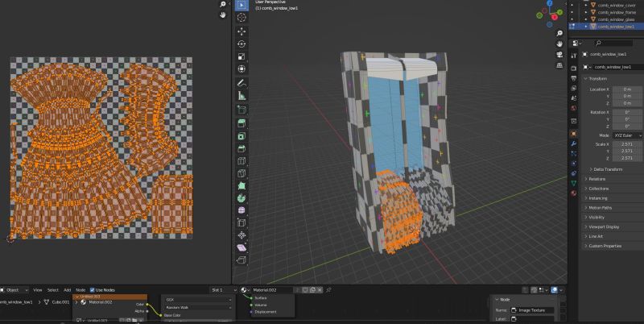Viewport: 644px width, 324px height.
Task: Select the Add Cube tool
Action: [x=242, y=110]
